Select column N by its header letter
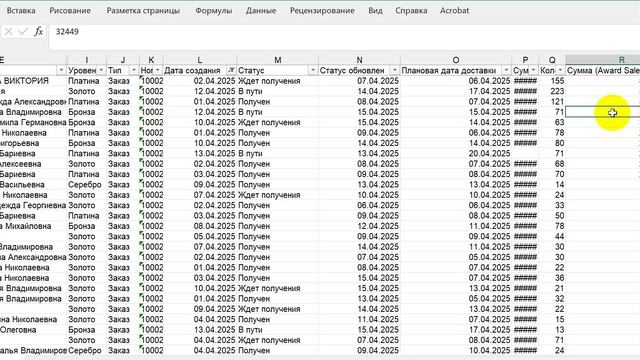 point(359,60)
